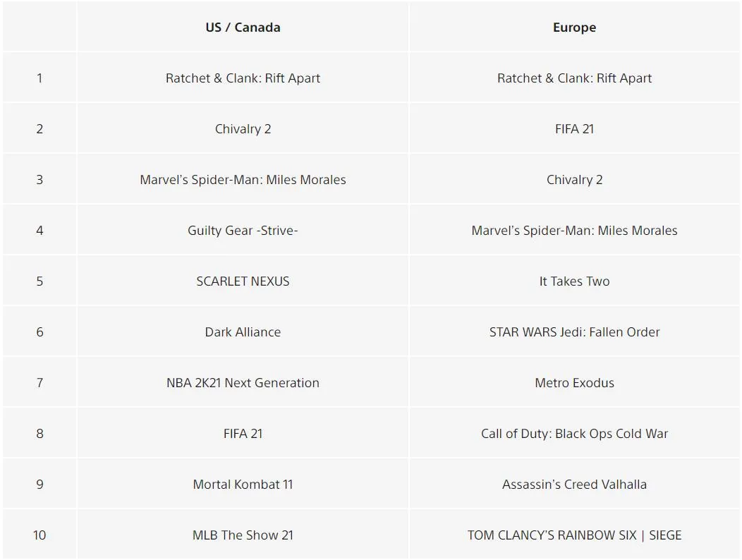Click MLB The Show 21
Screen dimensions: 742x560
243,535
